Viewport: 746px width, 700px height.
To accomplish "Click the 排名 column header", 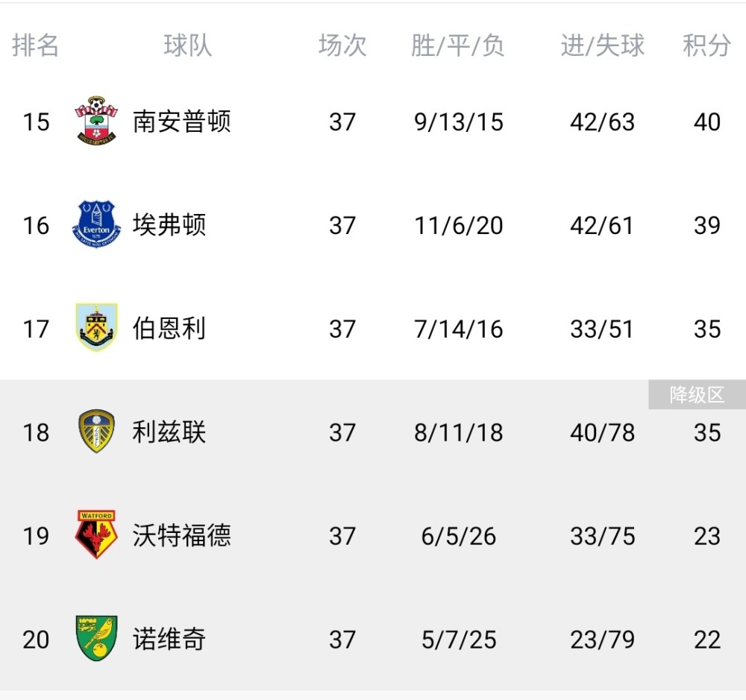I will pyautogui.click(x=35, y=45).
